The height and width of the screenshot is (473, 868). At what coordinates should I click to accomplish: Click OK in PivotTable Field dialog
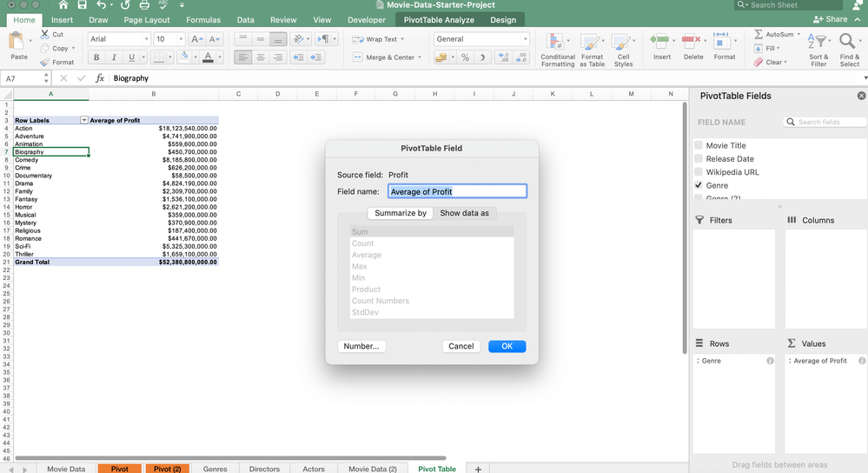(507, 346)
